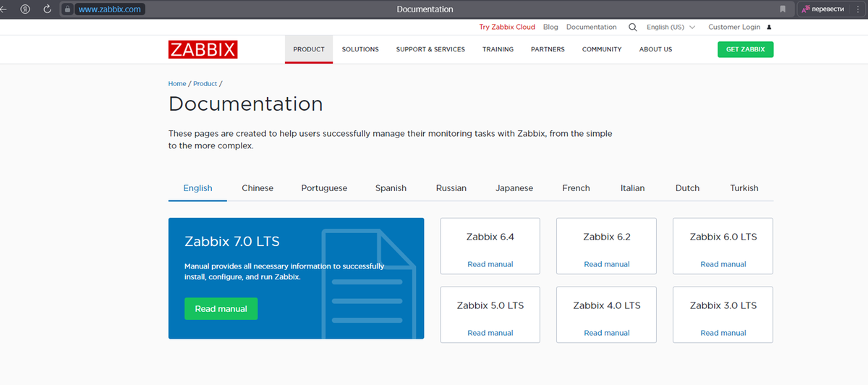This screenshot has height=385, width=868.
Task: Click the Try Zabbix Cloud link
Action: click(x=507, y=27)
